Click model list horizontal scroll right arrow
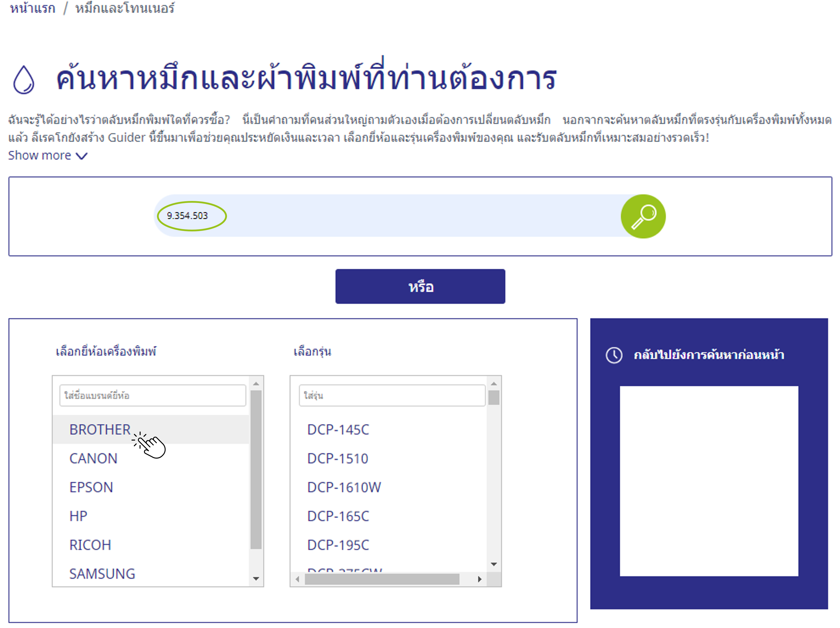Image resolution: width=840 pixels, height=628 pixels. pyautogui.click(x=480, y=579)
